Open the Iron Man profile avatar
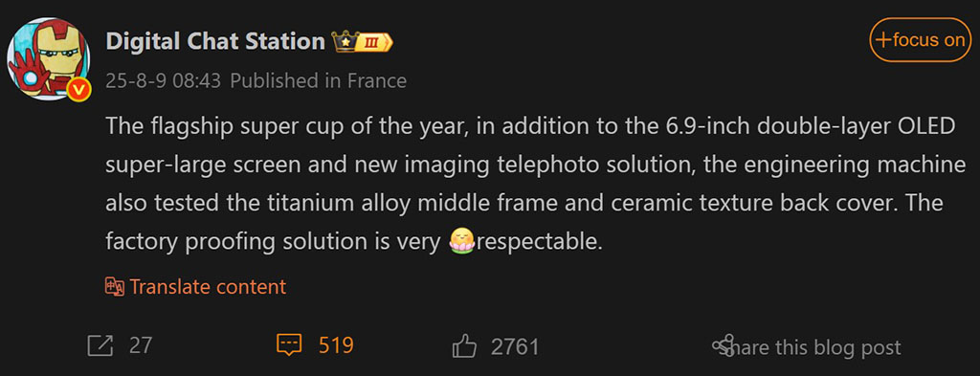Viewport: 980px width, 376px height. pos(48,59)
